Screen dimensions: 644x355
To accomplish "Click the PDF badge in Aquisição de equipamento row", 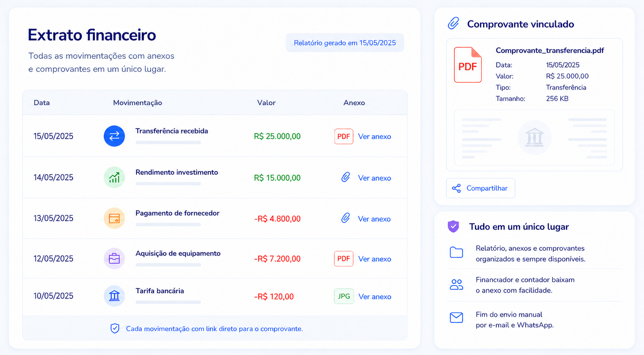I will coord(344,259).
